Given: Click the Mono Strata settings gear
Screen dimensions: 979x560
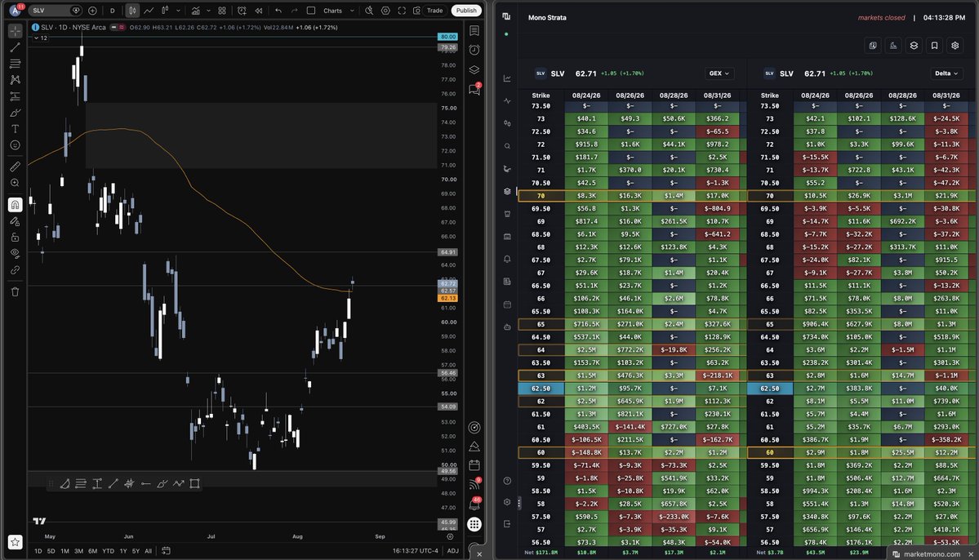Looking at the screenshot, I should [955, 46].
